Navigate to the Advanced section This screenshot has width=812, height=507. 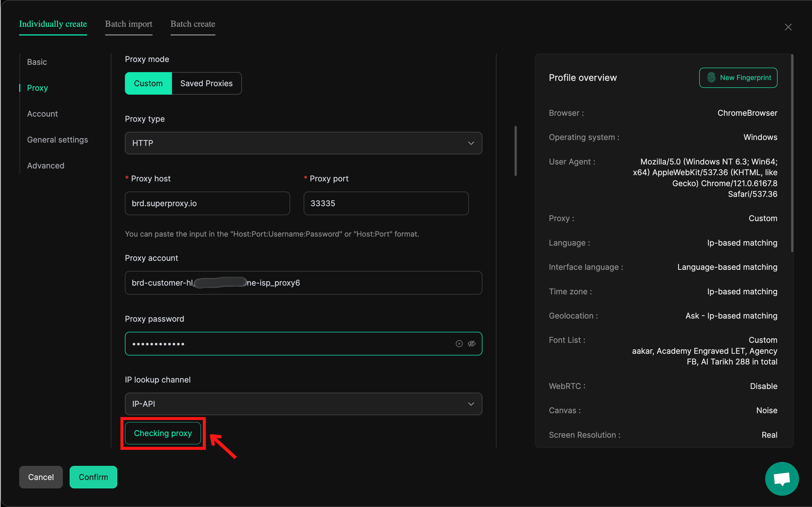pyautogui.click(x=46, y=166)
